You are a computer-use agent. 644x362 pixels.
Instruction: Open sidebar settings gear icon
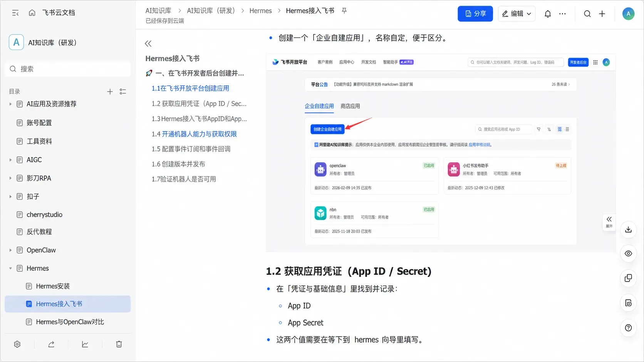point(17,344)
